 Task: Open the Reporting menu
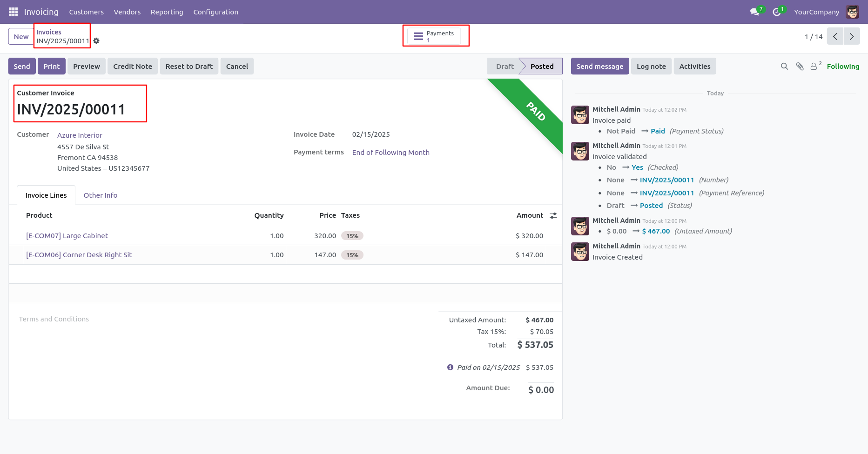(167, 12)
